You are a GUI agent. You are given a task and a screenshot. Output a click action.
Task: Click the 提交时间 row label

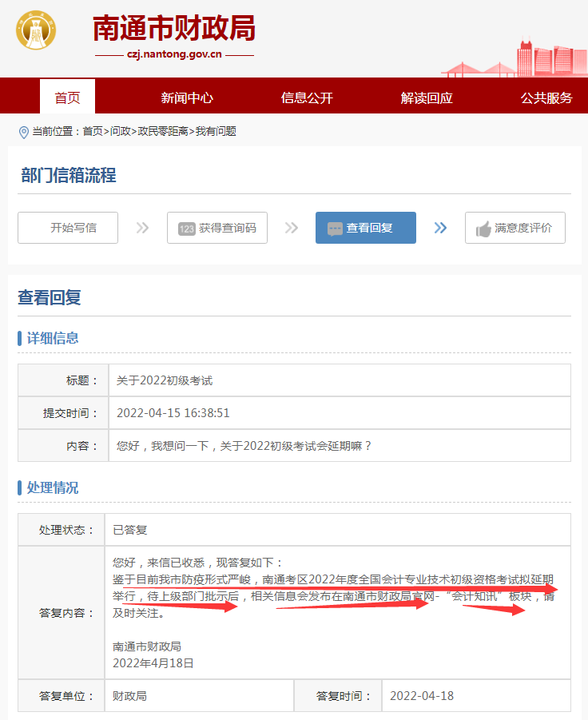(x=70, y=413)
